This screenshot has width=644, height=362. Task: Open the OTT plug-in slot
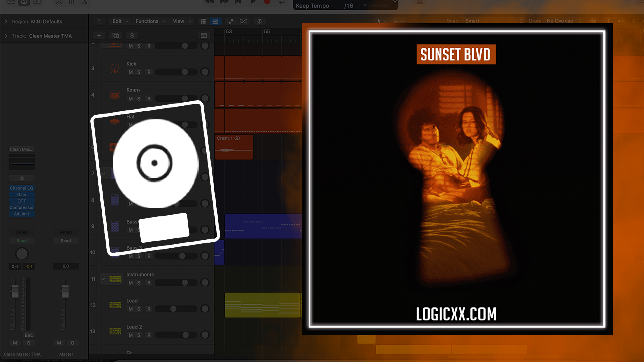click(x=22, y=201)
